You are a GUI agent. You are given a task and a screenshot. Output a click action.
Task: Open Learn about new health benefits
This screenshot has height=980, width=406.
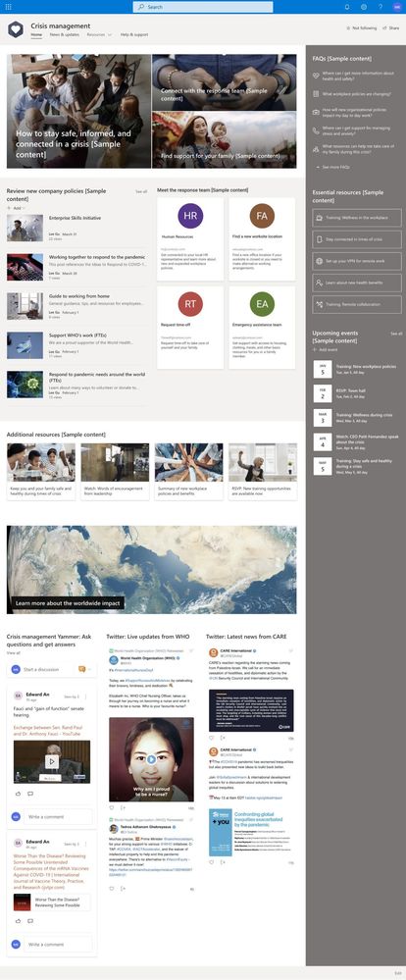coord(357,283)
